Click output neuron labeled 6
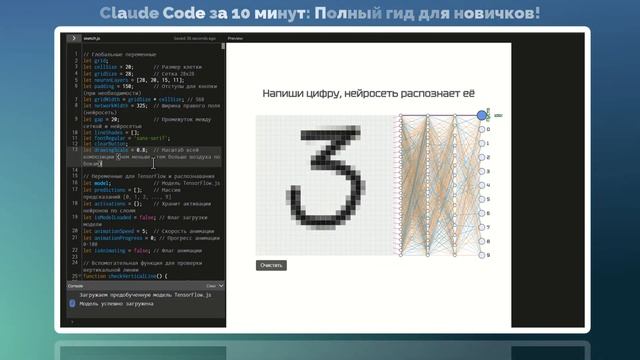 (482, 213)
